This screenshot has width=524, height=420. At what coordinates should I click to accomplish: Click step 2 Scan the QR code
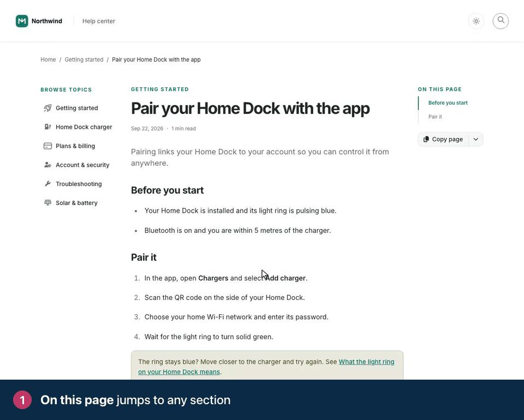[x=224, y=297]
